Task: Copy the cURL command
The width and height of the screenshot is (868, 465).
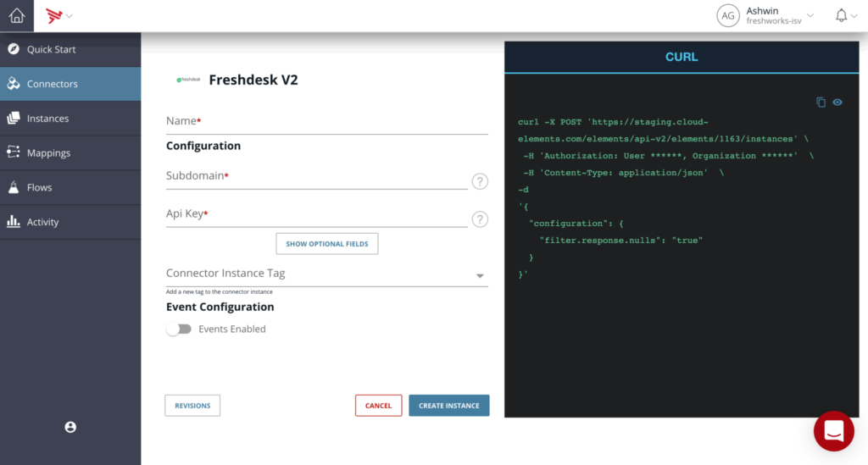Action: 821,102
